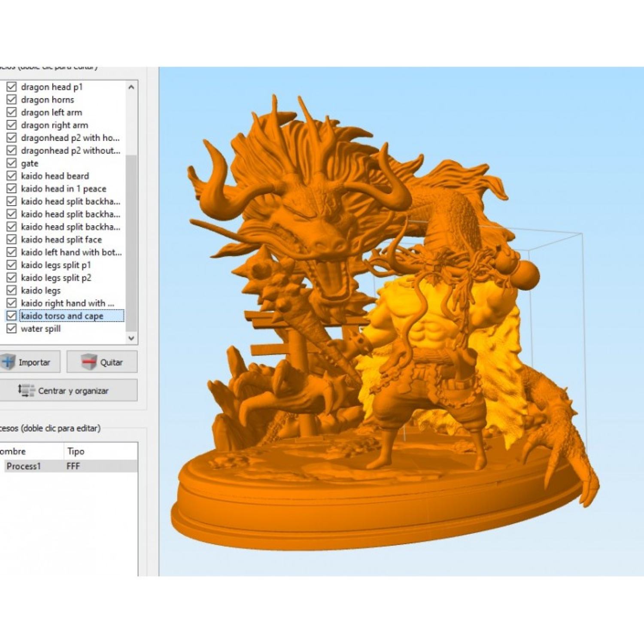The image size is (644, 644).
Task: Click the model list scrollbar thumb
Action: pos(131,243)
